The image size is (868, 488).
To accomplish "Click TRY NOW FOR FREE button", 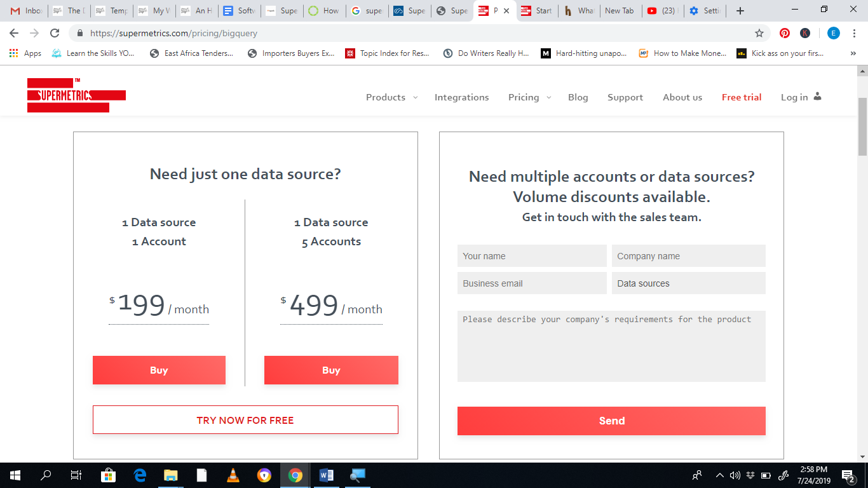I will pos(245,420).
